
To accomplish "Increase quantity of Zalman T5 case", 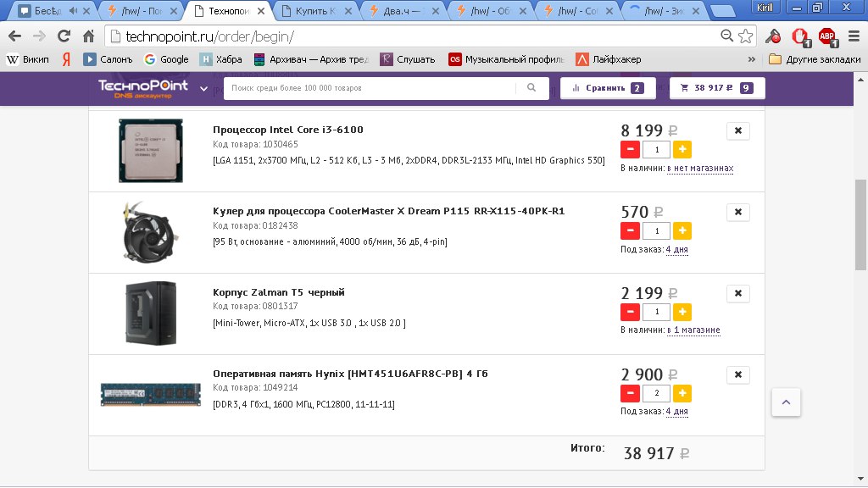I will click(x=682, y=312).
